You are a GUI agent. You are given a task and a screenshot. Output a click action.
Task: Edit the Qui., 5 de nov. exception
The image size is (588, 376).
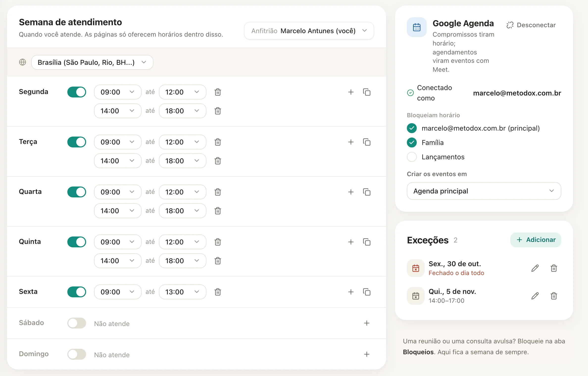pyautogui.click(x=535, y=296)
